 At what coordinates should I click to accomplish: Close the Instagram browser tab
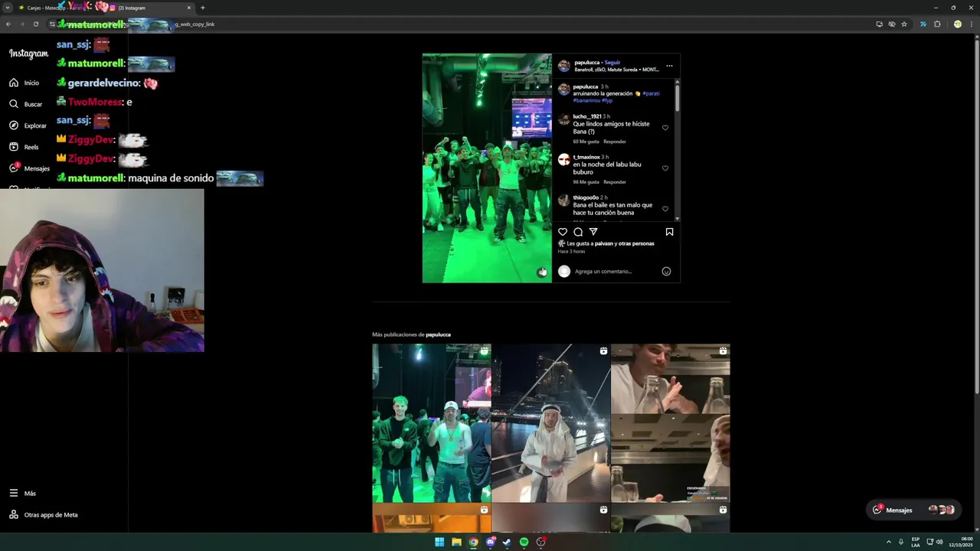189,8
